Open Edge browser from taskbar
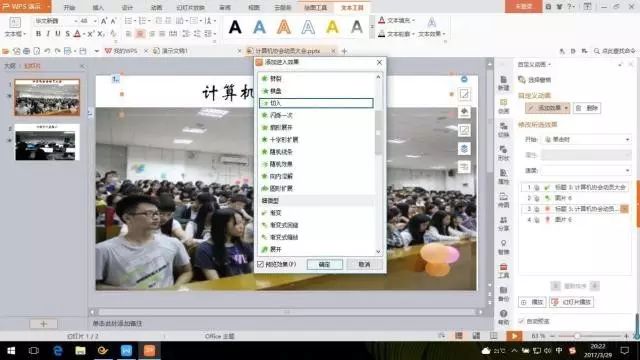Image resolution: width=640 pixels, height=360 pixels. (x=58, y=351)
